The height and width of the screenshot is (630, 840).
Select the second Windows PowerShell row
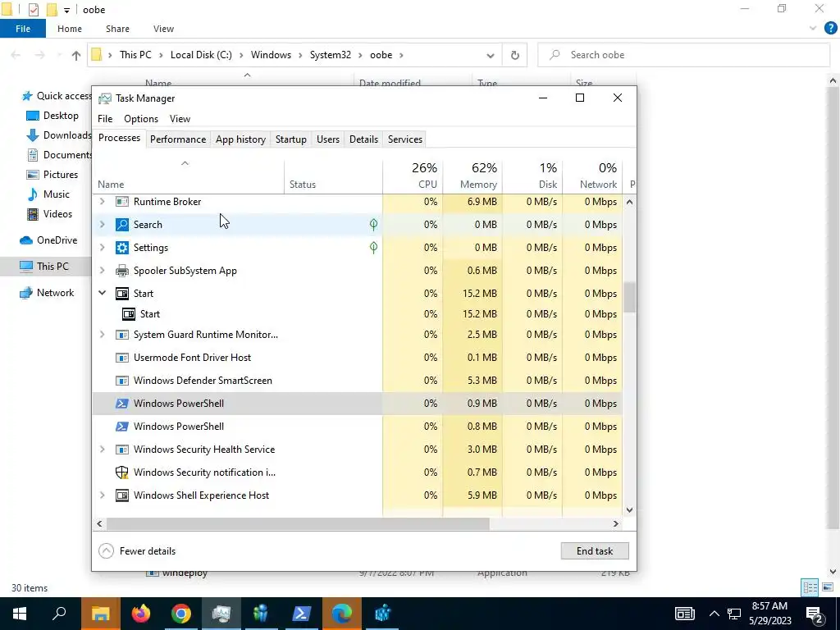click(358, 427)
